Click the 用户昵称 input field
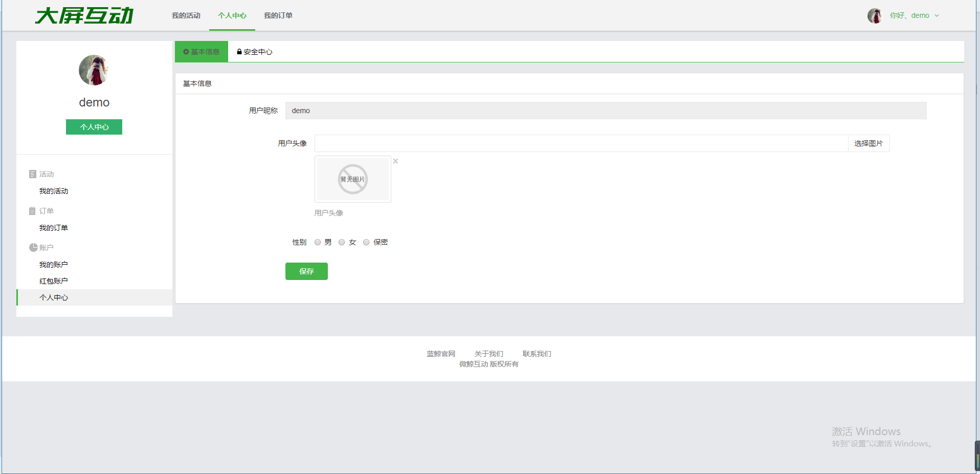This screenshot has width=980, height=474. coord(606,111)
